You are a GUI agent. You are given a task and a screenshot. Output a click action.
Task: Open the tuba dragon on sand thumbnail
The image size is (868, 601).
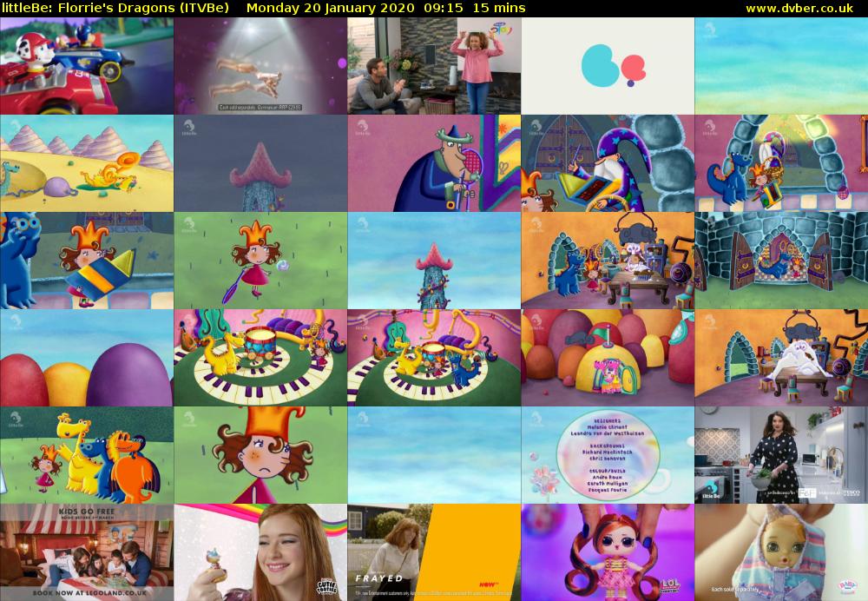pyautogui.click(x=87, y=163)
